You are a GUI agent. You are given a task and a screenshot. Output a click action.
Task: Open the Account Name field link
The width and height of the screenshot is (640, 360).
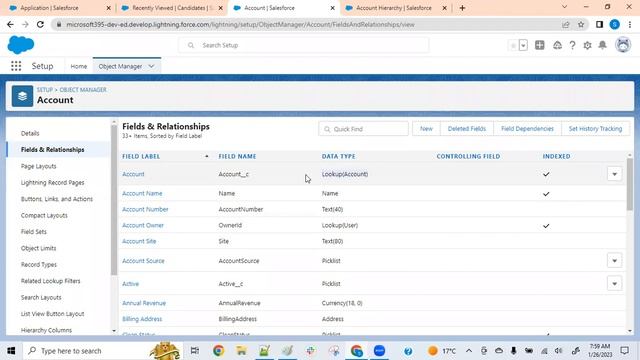(x=142, y=193)
